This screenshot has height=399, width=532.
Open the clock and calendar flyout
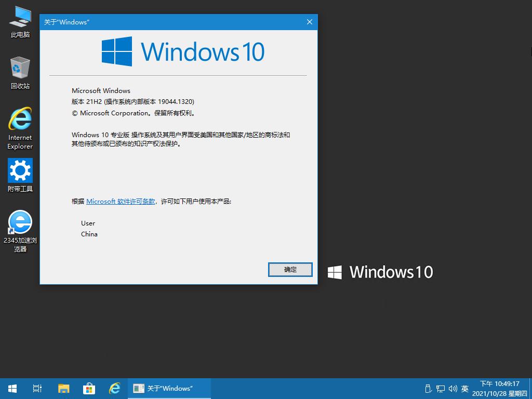(499, 389)
